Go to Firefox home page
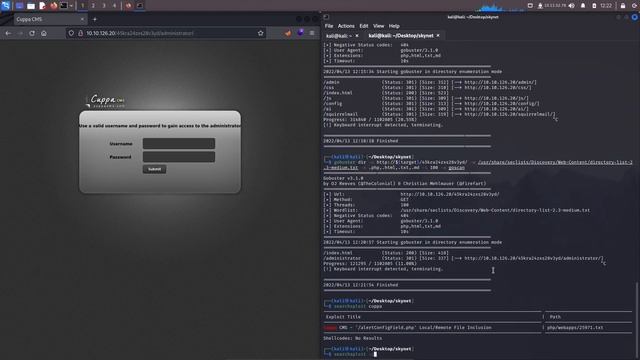 point(44,33)
